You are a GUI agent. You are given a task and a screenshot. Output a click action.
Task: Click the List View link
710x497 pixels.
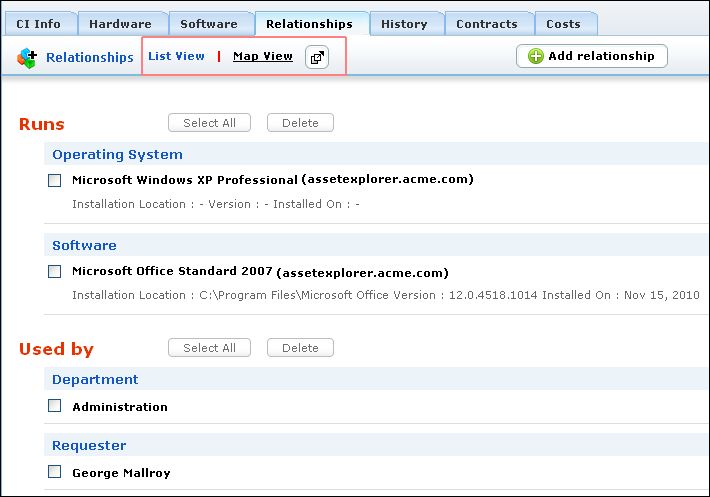[x=176, y=57]
